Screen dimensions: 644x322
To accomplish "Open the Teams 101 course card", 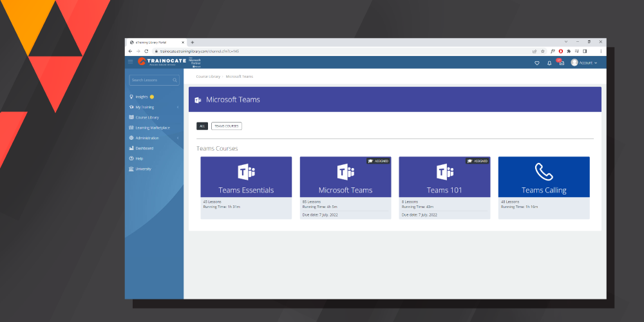I will click(444, 187).
